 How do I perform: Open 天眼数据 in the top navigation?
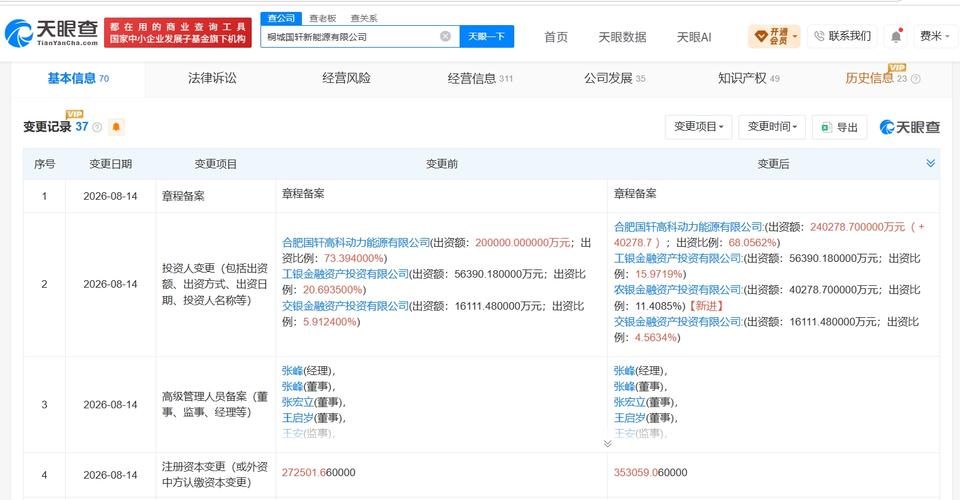[x=622, y=37]
